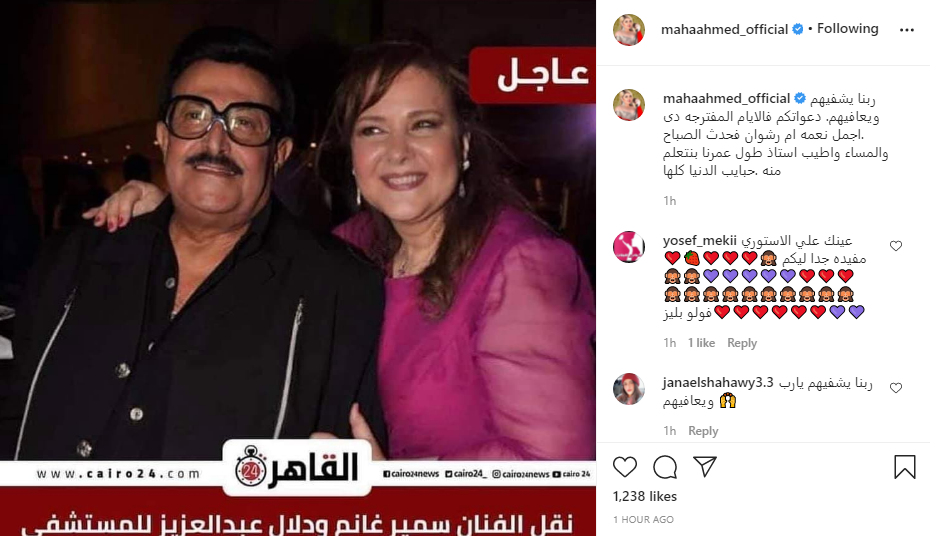Screen dimensions: 930x536
Task: Open the janaelshahawy3.3 username link
Action: [718, 382]
